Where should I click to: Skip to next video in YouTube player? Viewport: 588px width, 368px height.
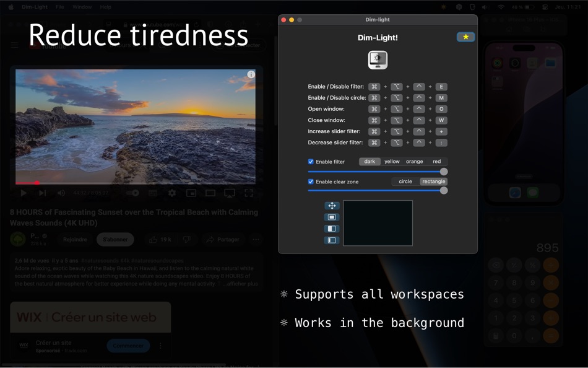click(42, 193)
